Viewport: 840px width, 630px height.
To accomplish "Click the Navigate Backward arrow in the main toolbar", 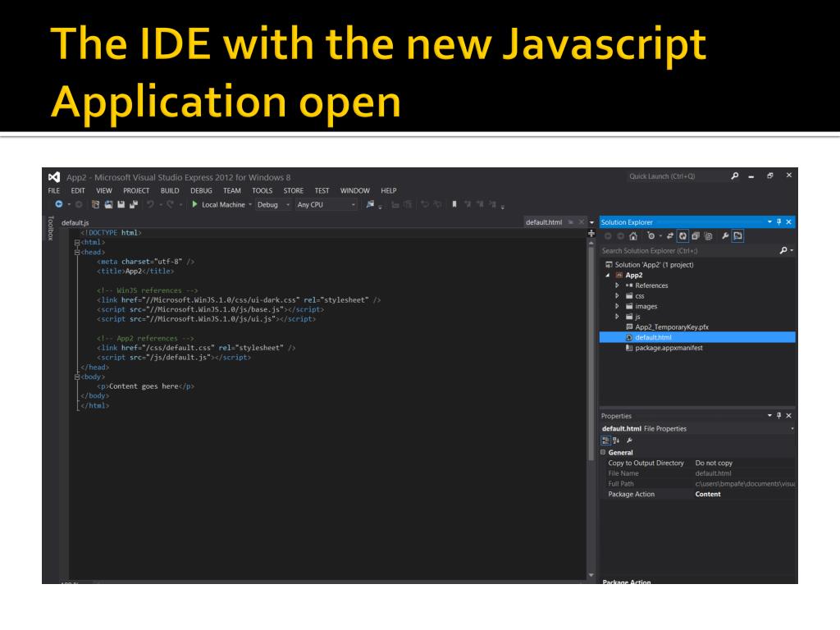I will click(x=59, y=204).
